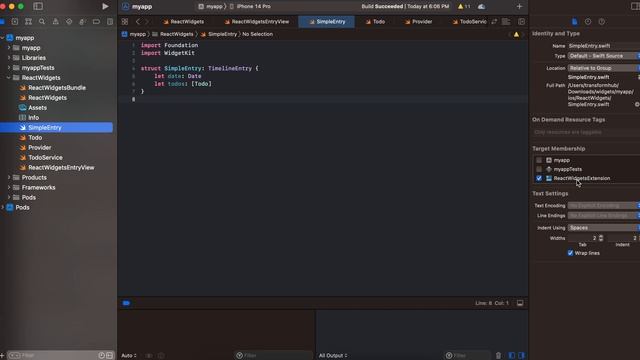
Task: Open the Auto variables scope dropdown
Action: point(129,356)
